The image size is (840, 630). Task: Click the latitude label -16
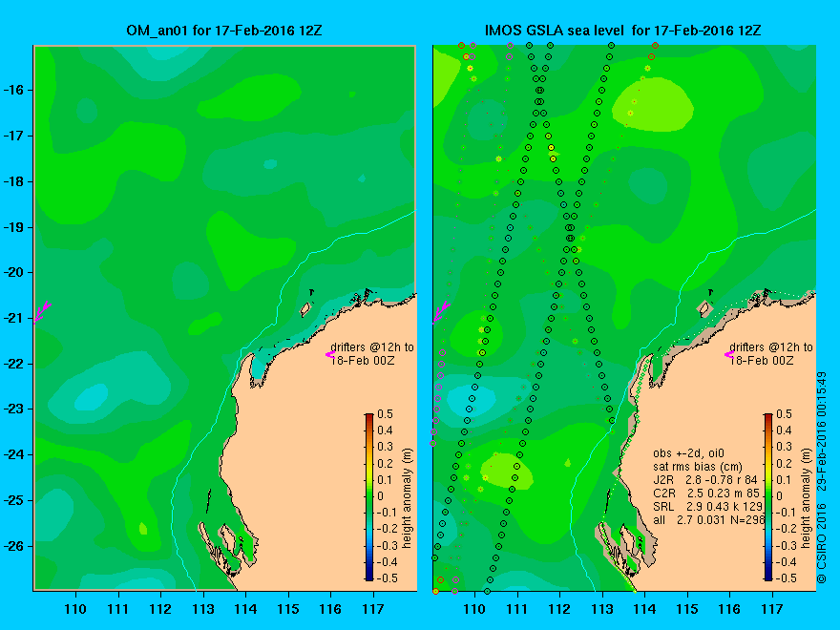pyautogui.click(x=13, y=90)
